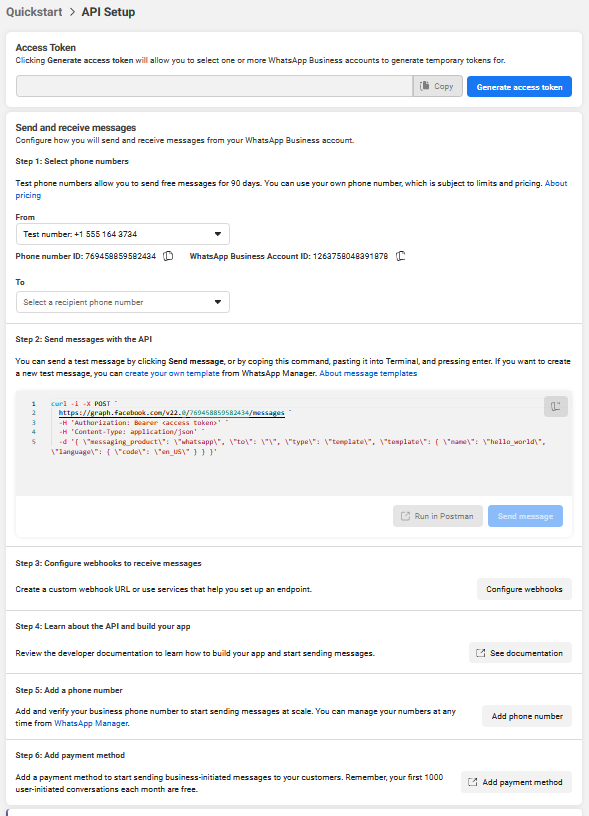Open the WhatsApp Manager link
Screen dimensions: 589x816
click(x=91, y=723)
